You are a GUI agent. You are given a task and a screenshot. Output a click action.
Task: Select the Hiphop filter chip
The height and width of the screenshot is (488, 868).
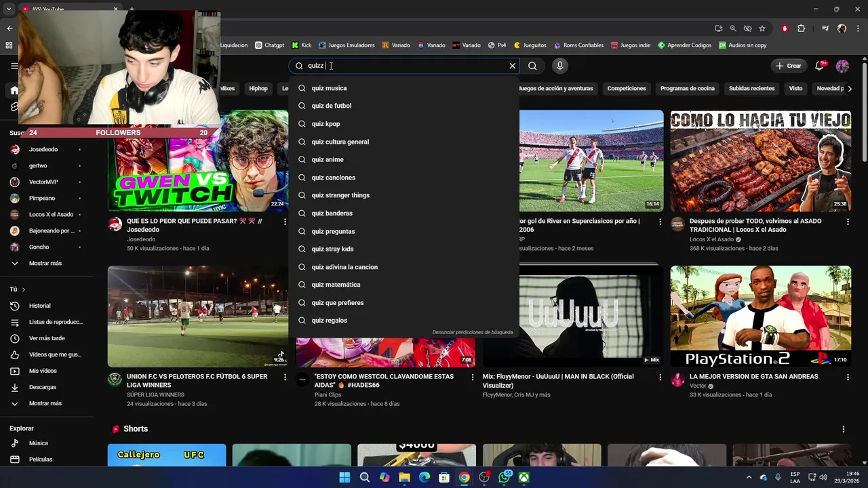pyautogui.click(x=258, y=88)
